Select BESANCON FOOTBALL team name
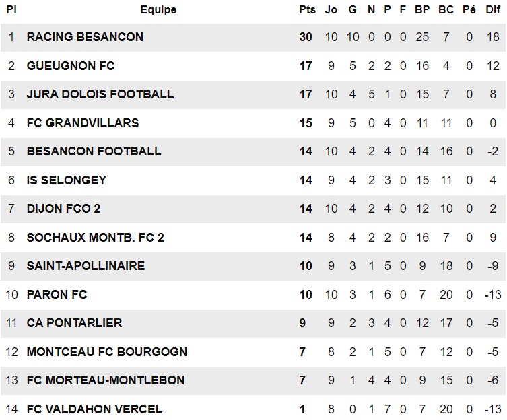507x420 pixels. click(94, 151)
